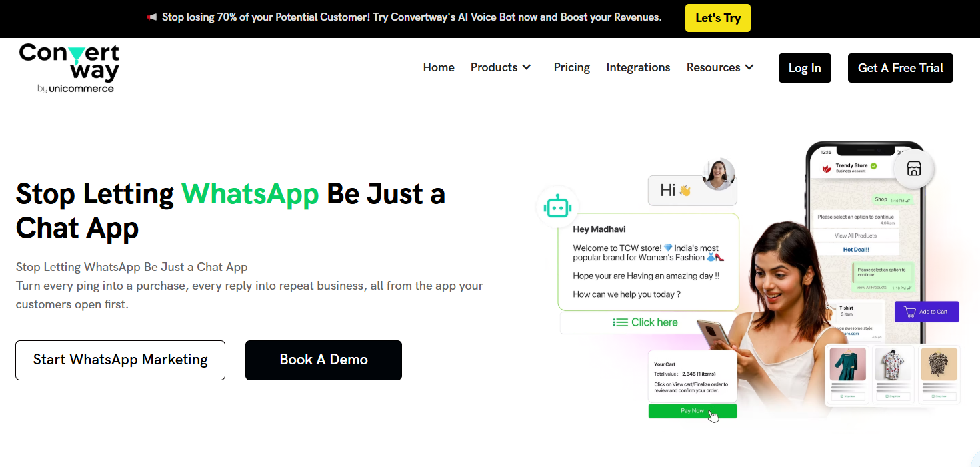Click the green Pay Now button
The width and height of the screenshot is (980, 467).
693,411
